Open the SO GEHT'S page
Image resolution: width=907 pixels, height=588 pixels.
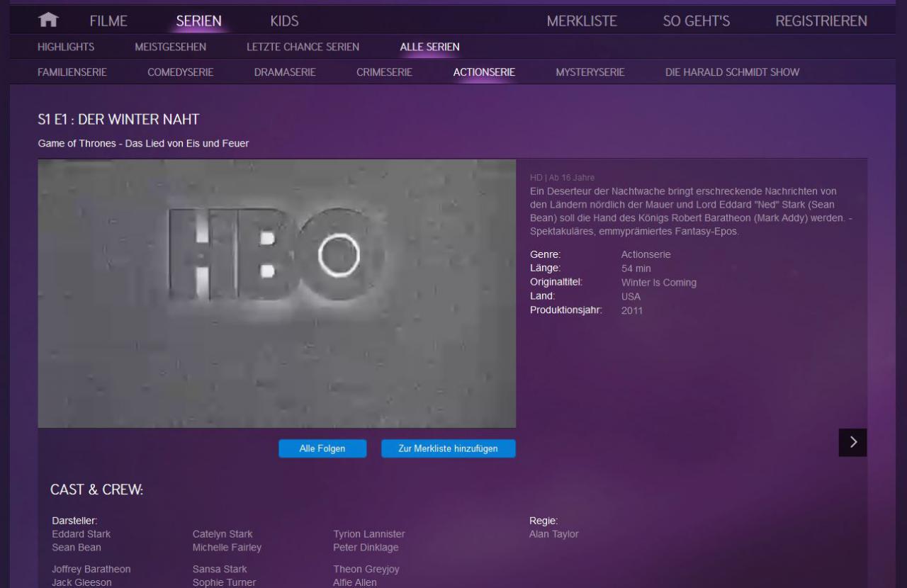pos(696,21)
